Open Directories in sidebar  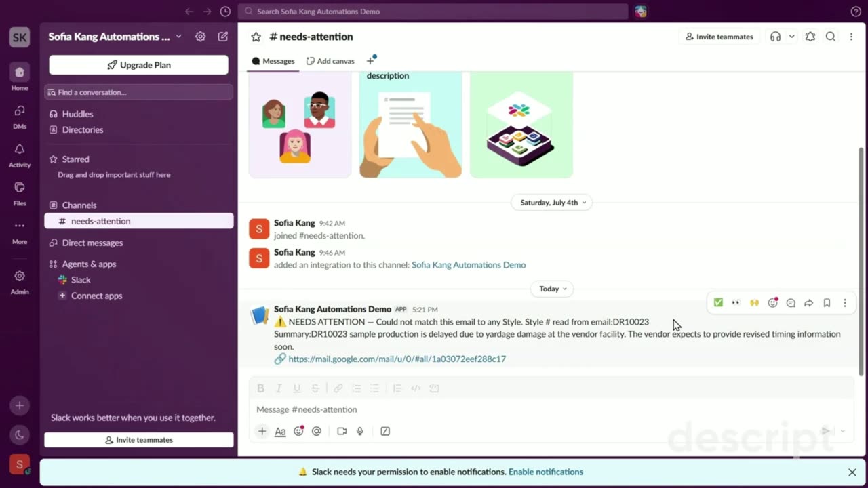[x=139, y=129]
